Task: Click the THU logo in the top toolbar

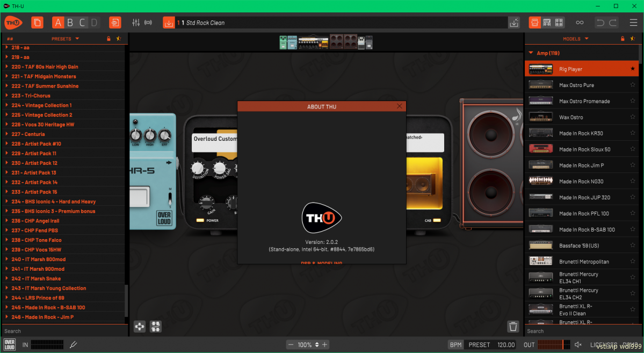Action: click(13, 23)
